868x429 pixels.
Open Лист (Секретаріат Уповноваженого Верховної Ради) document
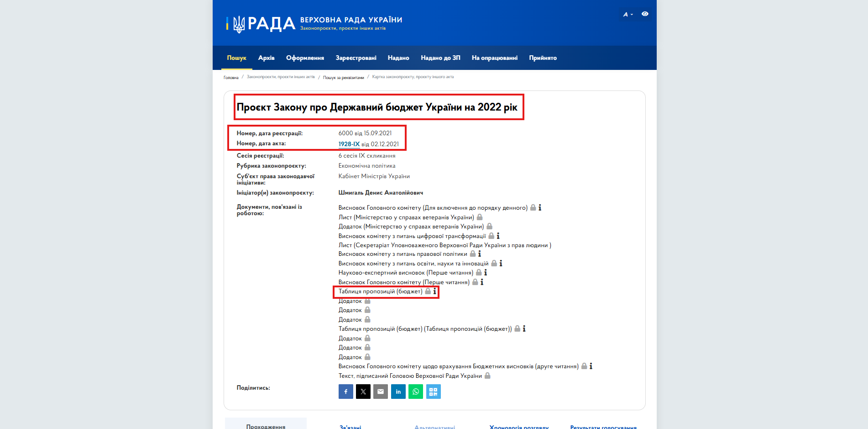point(445,245)
